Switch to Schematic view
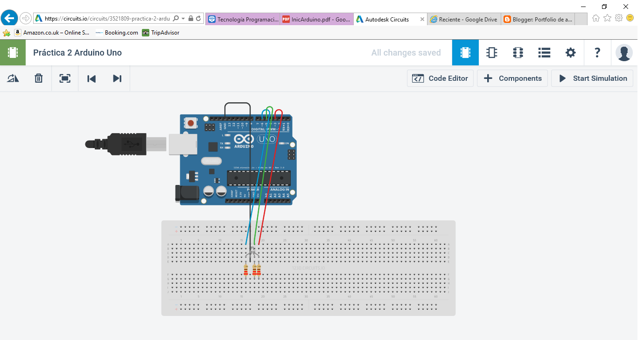 [x=491, y=52]
